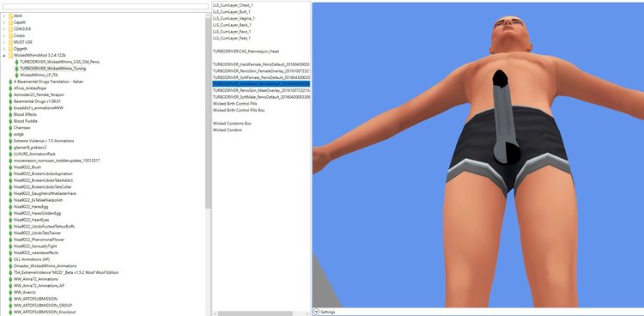The width and height of the screenshot is (644, 316).
Task: Select Nisa9022_DaughteroftheEasterHare package
Action: pos(45,193)
